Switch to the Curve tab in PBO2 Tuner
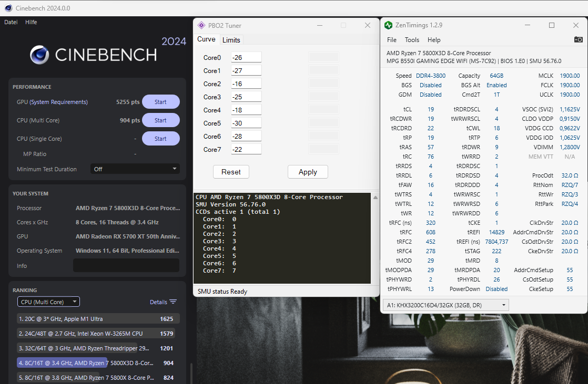 pyautogui.click(x=206, y=39)
